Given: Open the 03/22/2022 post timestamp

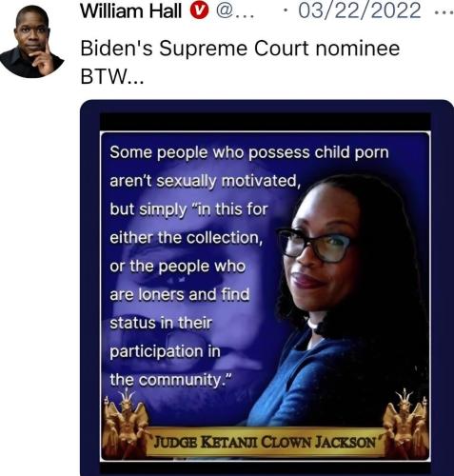Looking at the screenshot, I should click(x=360, y=10).
